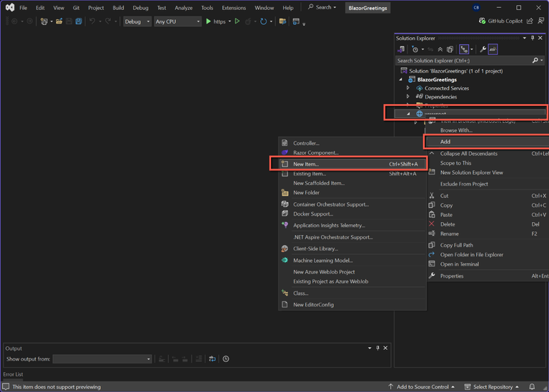Click the Pending Changes Filter clock icon
The height and width of the screenshot is (392, 549).
point(415,49)
